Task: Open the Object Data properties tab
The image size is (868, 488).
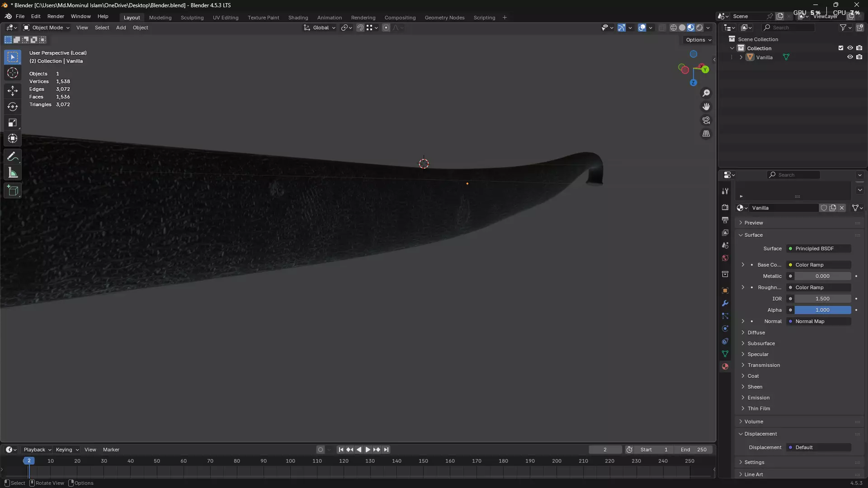Action: (x=725, y=354)
